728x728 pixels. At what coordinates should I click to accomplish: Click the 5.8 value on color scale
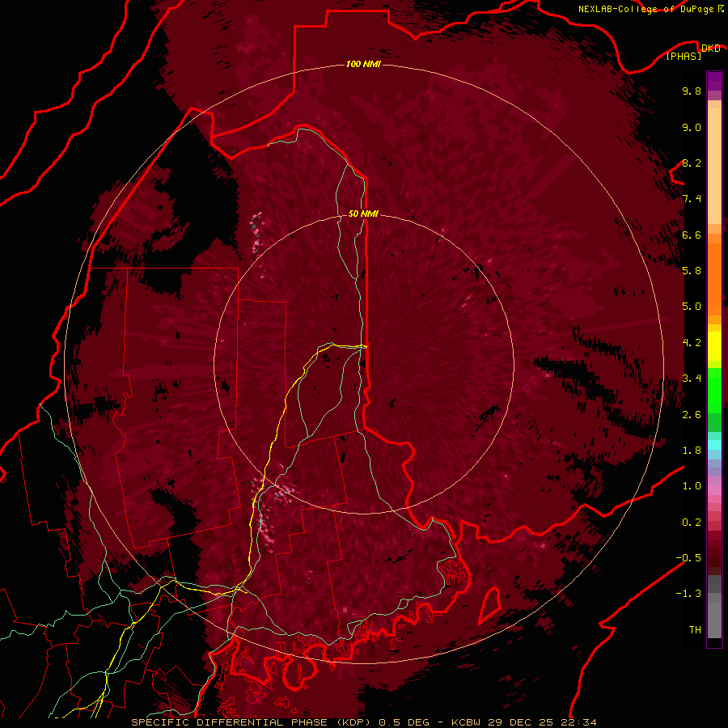pyautogui.click(x=692, y=271)
